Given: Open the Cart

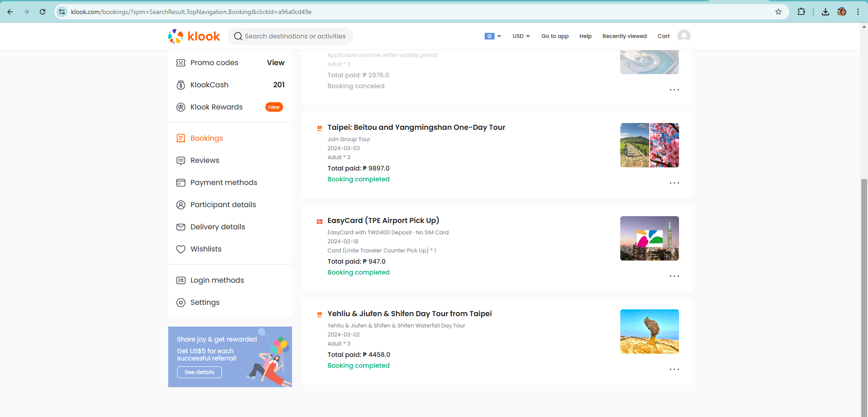Looking at the screenshot, I should pos(664,36).
